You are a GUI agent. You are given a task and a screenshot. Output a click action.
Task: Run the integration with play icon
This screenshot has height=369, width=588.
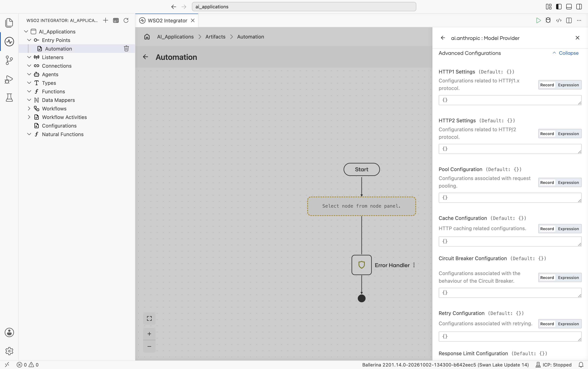pyautogui.click(x=538, y=20)
